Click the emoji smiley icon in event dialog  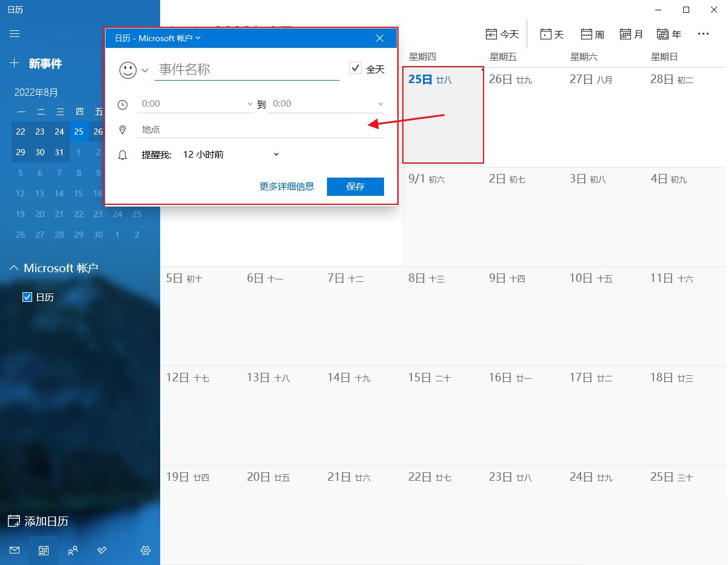(127, 69)
